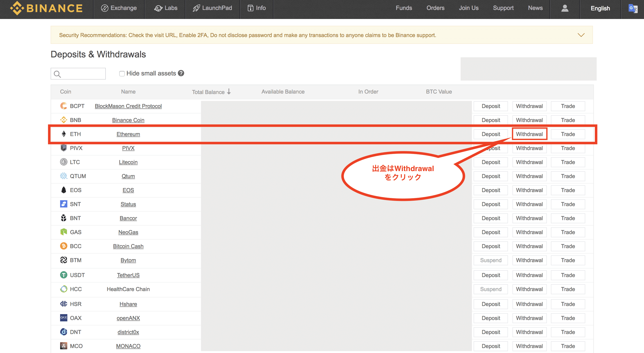The width and height of the screenshot is (644, 353).
Task: Click Withdrawal button for ETH
Action: [529, 134]
